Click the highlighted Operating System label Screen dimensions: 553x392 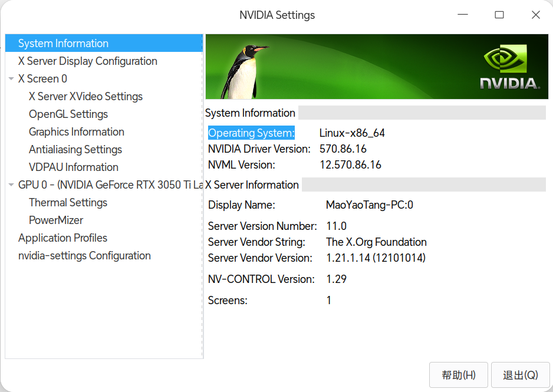(x=251, y=133)
